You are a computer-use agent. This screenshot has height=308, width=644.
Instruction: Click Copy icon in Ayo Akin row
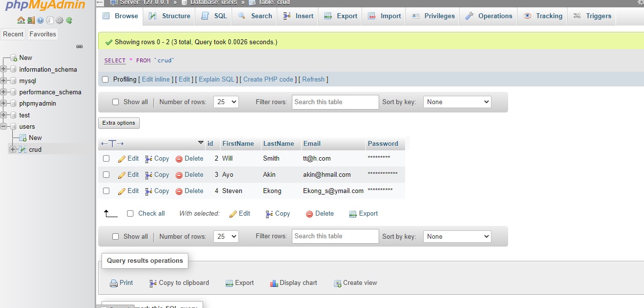tap(149, 175)
